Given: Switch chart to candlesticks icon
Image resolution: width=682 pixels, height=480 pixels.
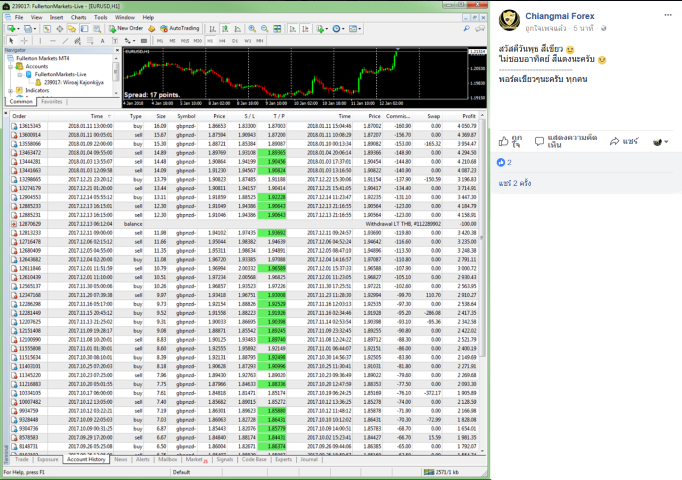Looking at the screenshot, I should (225, 29).
